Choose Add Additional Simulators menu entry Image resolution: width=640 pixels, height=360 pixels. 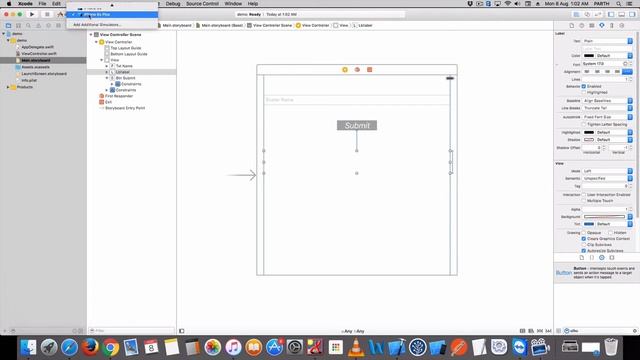click(97, 25)
